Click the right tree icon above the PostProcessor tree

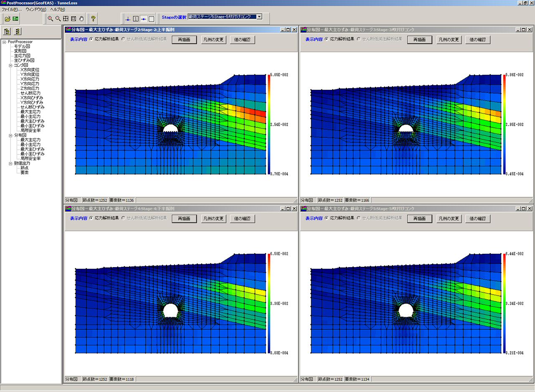point(18,31)
